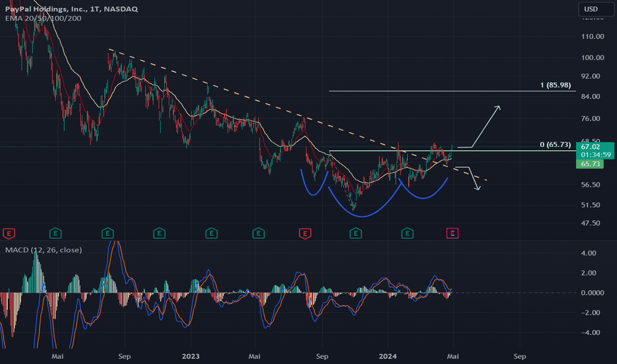Click the 56.50 price axis label

pos(591,185)
